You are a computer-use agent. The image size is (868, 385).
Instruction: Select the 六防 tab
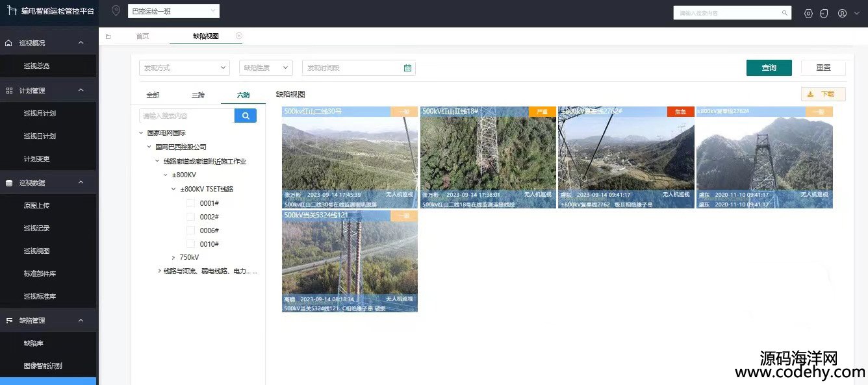click(243, 95)
